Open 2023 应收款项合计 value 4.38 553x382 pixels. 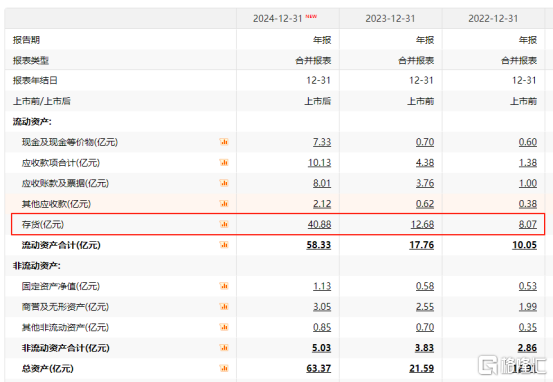click(x=425, y=163)
